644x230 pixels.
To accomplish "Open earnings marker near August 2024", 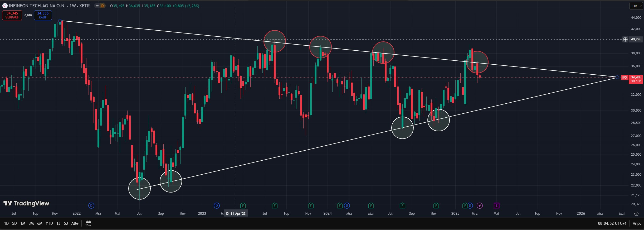I will click(402, 205).
